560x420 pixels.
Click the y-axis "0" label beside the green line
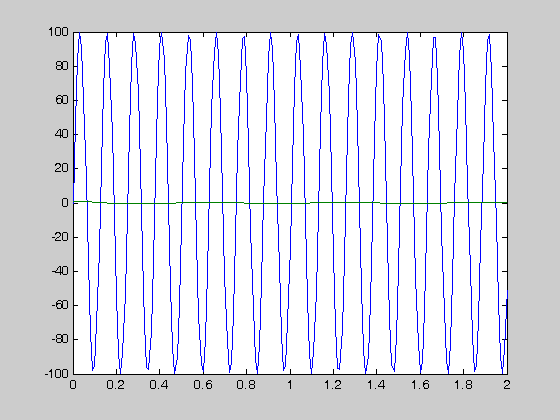pos(65,202)
